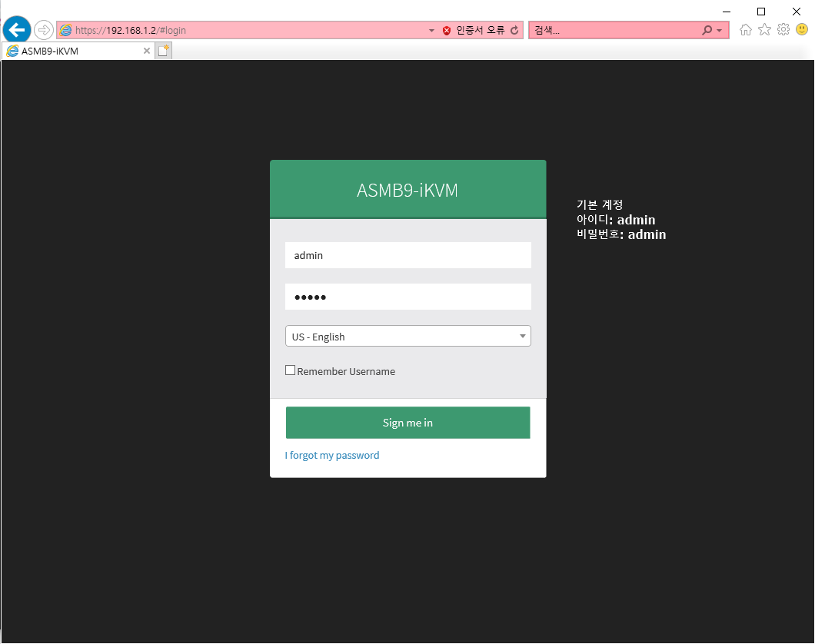Image resolution: width=815 pixels, height=644 pixels.
Task: Go back with the blue back arrow
Action: click(17, 30)
